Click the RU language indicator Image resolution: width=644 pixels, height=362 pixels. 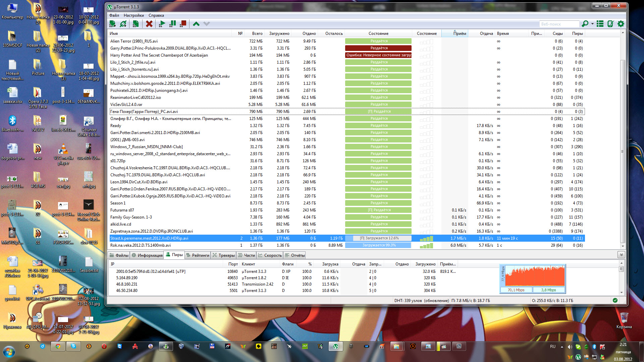coord(552,347)
